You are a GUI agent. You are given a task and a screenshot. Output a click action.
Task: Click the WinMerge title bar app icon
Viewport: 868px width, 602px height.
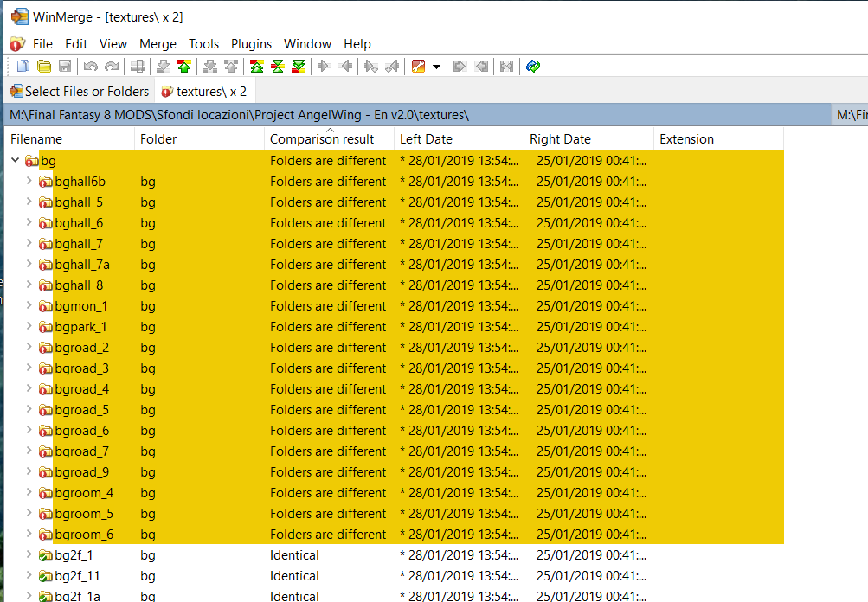[x=19, y=16]
